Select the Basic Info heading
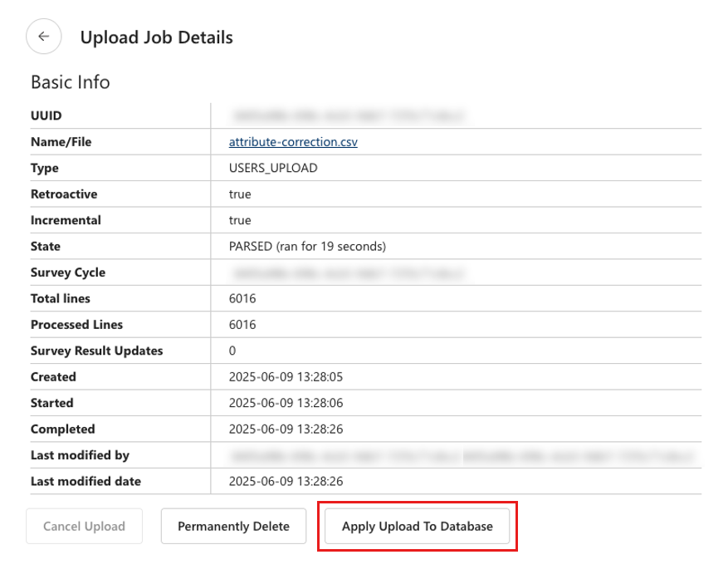This screenshot has width=728, height=584. click(x=71, y=82)
